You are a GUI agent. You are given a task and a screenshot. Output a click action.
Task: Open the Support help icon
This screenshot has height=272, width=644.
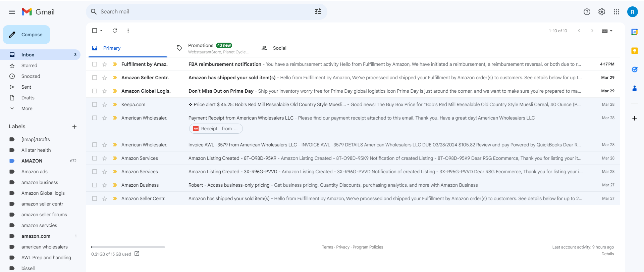(x=587, y=12)
